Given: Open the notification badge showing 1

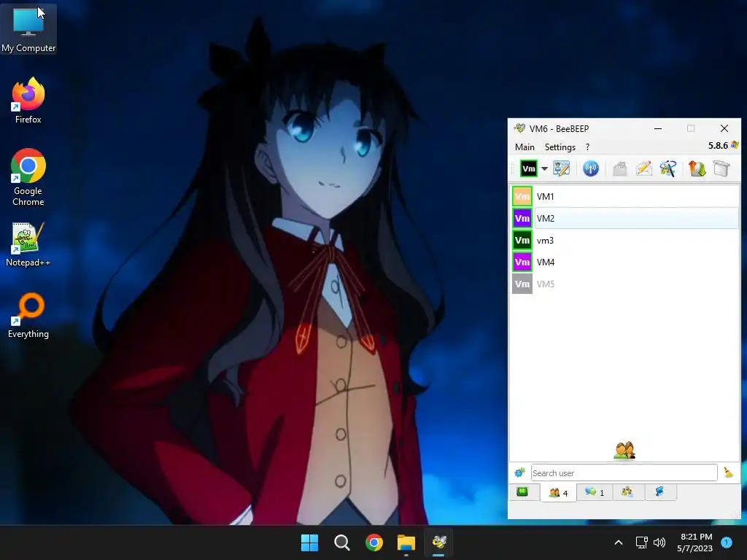Looking at the screenshot, I should pos(727,542).
